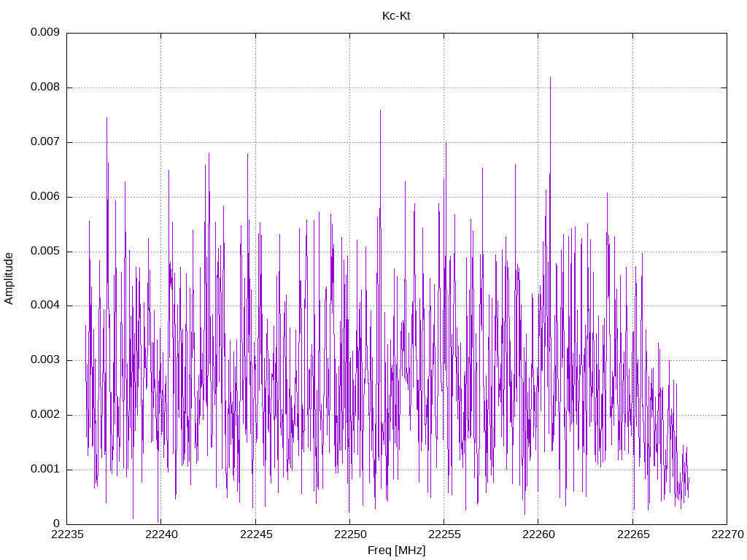
Task: Select the y-axis tick label 0.005
Action: click(45, 251)
